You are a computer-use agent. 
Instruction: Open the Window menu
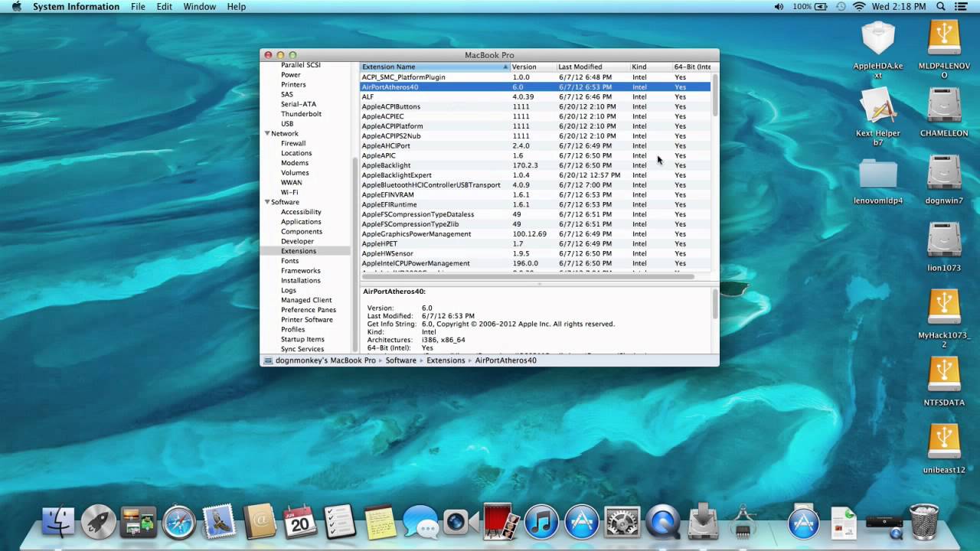(199, 7)
